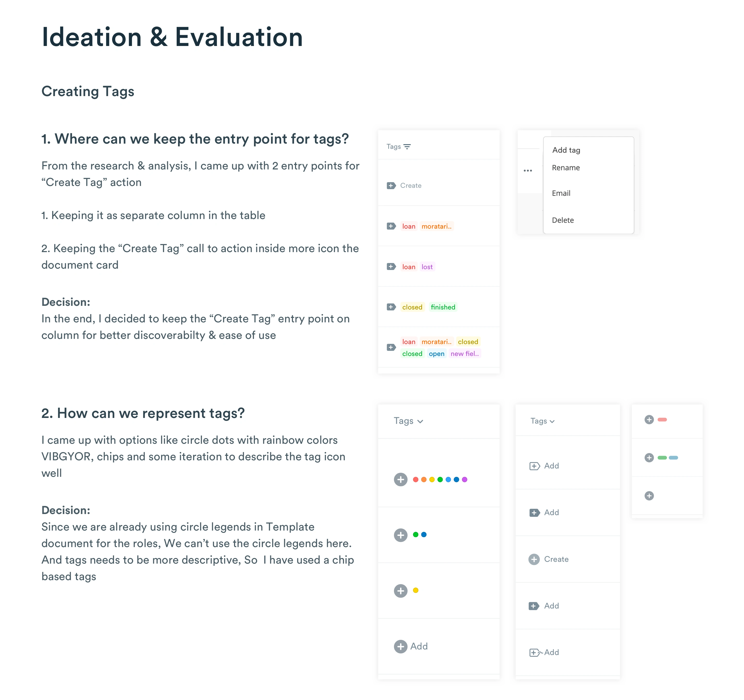Click the Tags filter icon in the table header

click(x=407, y=147)
